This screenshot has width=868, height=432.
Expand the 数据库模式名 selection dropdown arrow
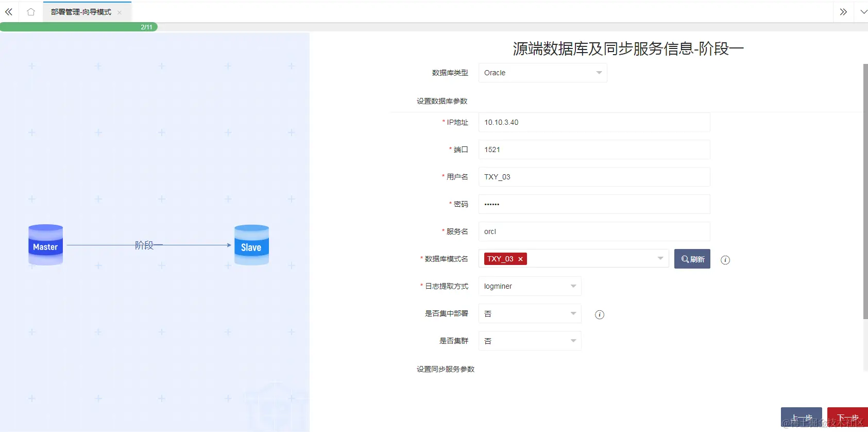click(660, 258)
